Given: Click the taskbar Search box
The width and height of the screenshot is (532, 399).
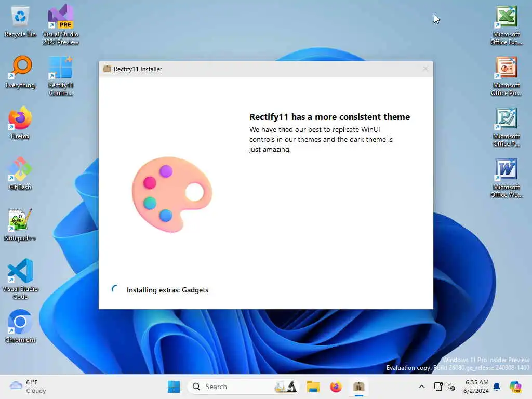Looking at the screenshot, I should [243, 387].
